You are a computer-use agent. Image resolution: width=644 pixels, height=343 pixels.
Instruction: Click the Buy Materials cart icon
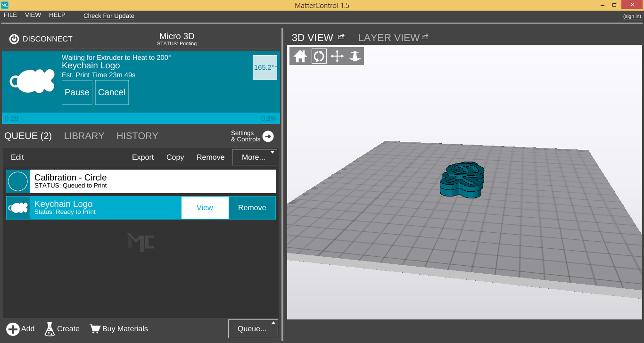95,329
